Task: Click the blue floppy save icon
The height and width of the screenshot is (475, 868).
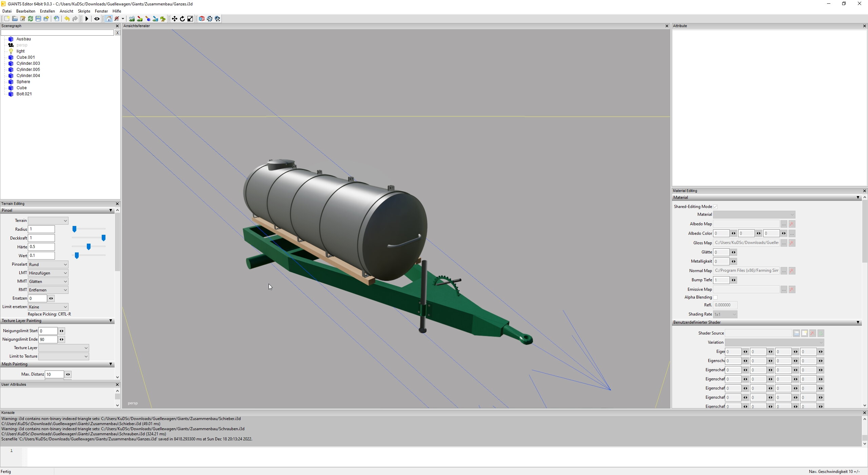Action: pyautogui.click(x=38, y=19)
